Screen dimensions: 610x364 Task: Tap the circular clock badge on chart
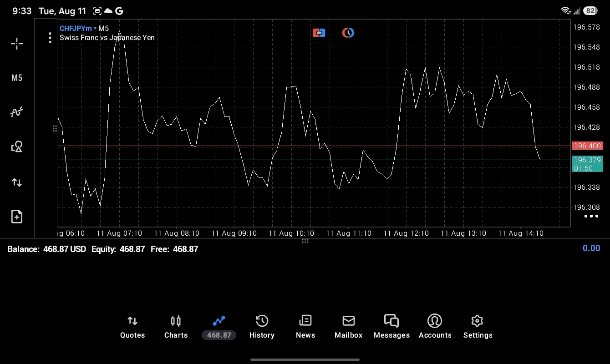point(348,33)
